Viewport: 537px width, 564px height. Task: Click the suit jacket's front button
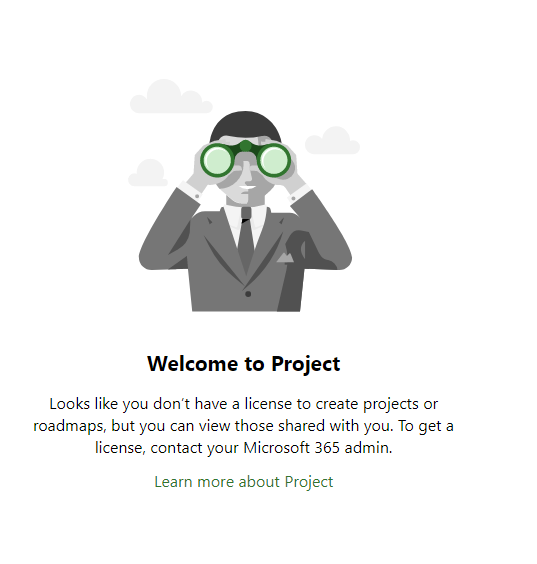coord(248,294)
